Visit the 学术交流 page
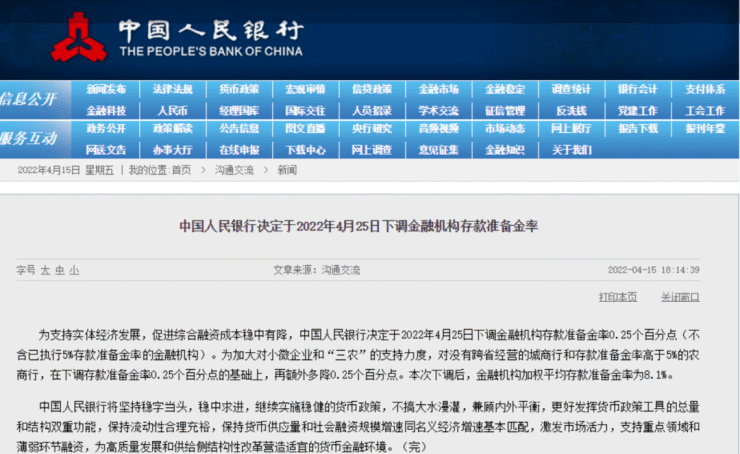Viewport: 740px width, 454px height. (438, 111)
